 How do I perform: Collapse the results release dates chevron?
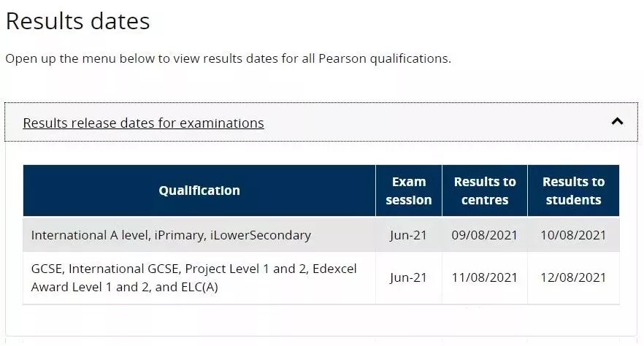[617, 121]
